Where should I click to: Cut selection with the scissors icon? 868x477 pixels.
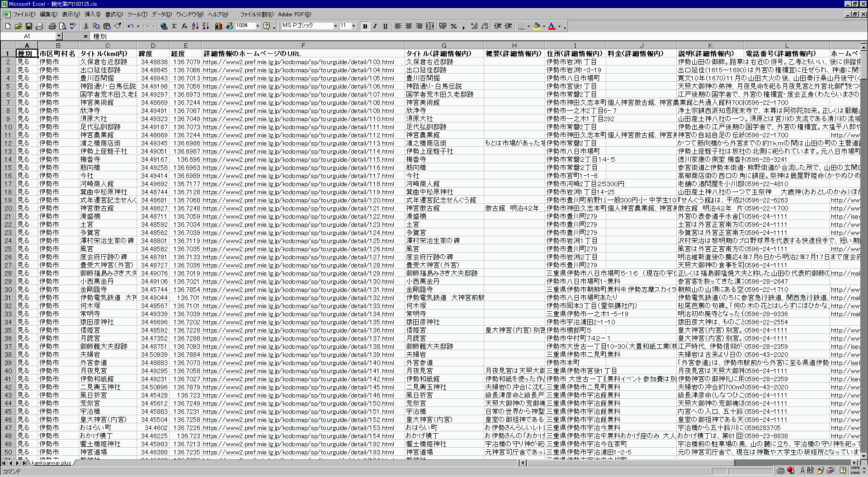point(86,26)
